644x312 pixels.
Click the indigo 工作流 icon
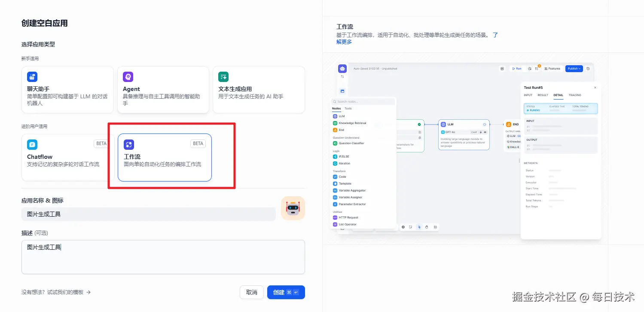(x=129, y=145)
